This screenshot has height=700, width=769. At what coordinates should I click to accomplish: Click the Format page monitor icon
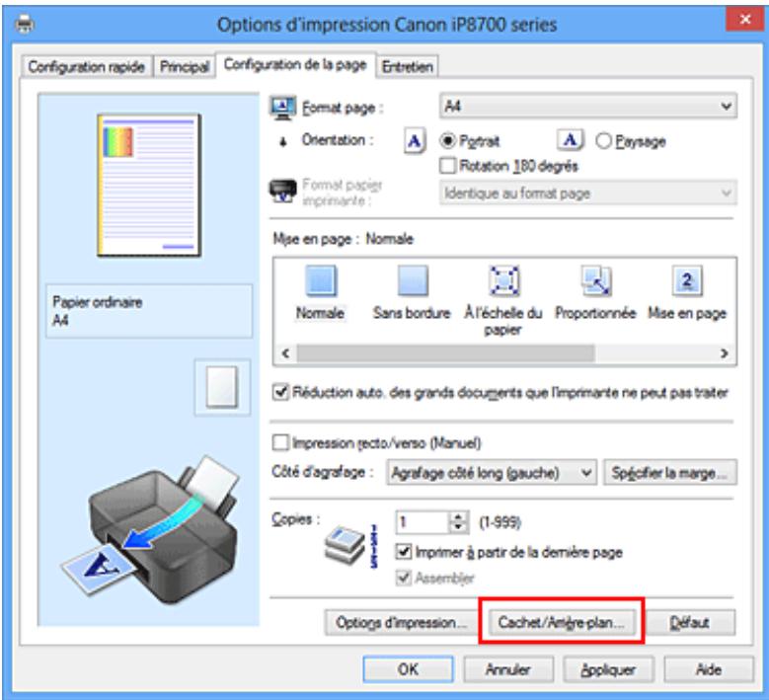click(x=282, y=108)
